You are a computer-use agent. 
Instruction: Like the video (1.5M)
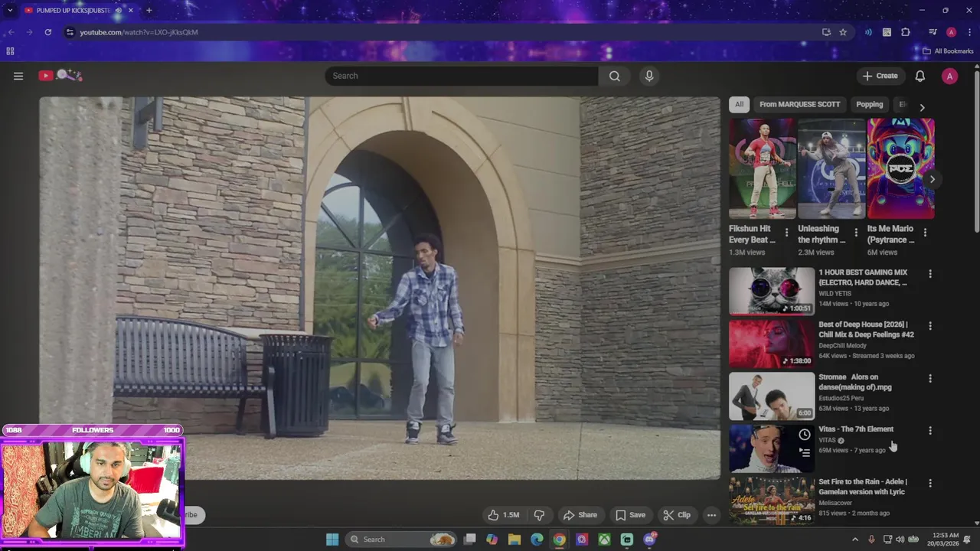coord(504,515)
